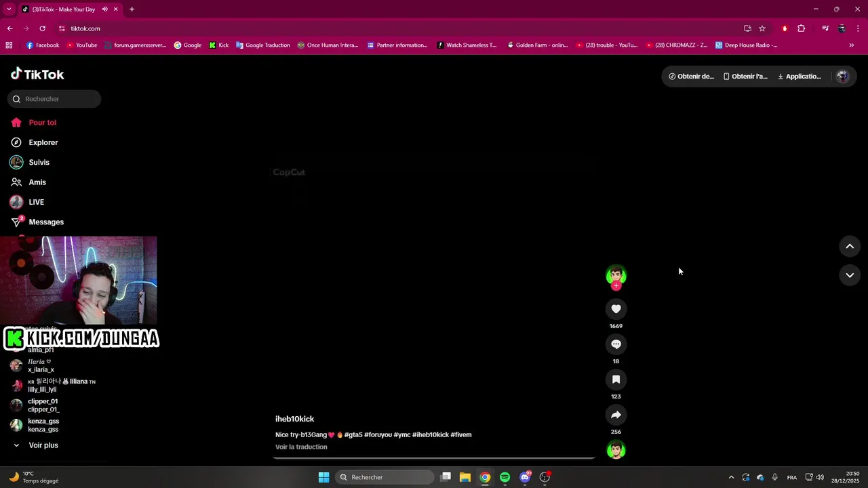Open the TikTok profile avatar menu
The image size is (868, 488).
[842, 77]
